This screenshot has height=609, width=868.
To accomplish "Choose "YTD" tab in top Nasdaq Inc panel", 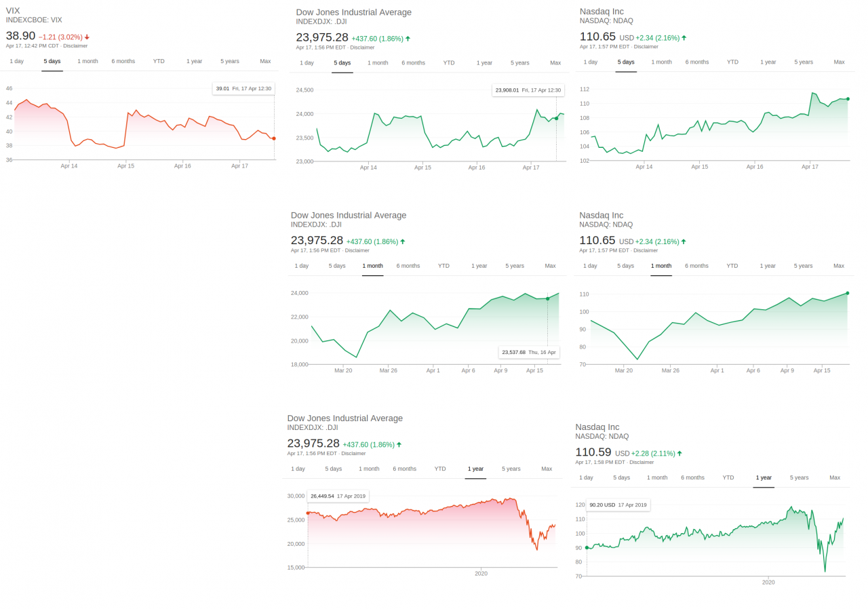I will [732, 62].
